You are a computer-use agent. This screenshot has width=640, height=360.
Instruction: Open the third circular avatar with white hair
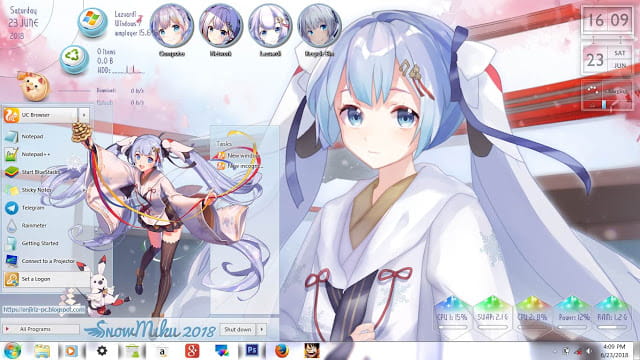[270, 26]
